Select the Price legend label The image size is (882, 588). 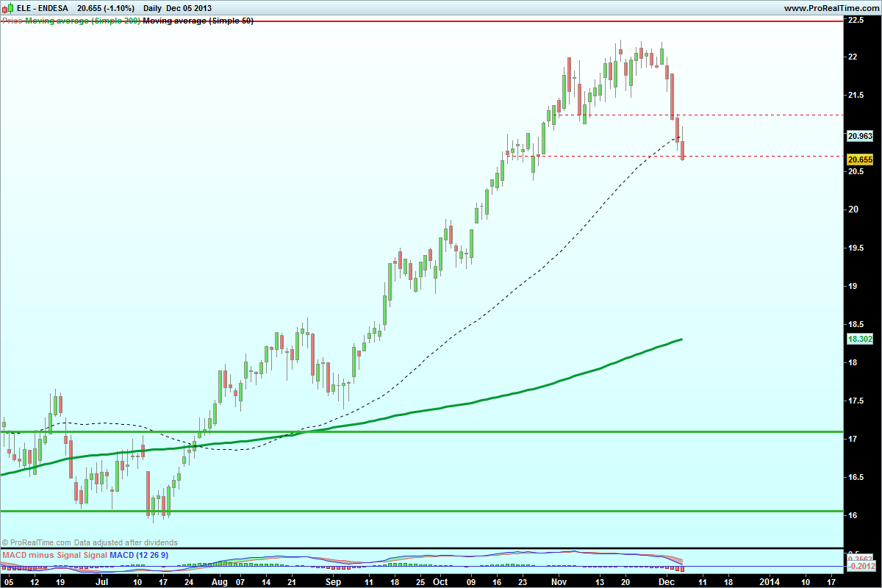(11, 21)
